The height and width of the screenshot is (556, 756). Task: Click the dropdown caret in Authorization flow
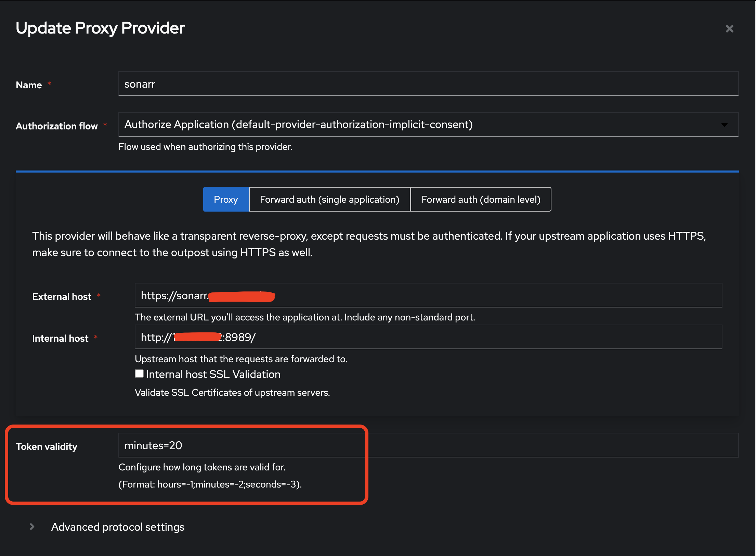[724, 125]
